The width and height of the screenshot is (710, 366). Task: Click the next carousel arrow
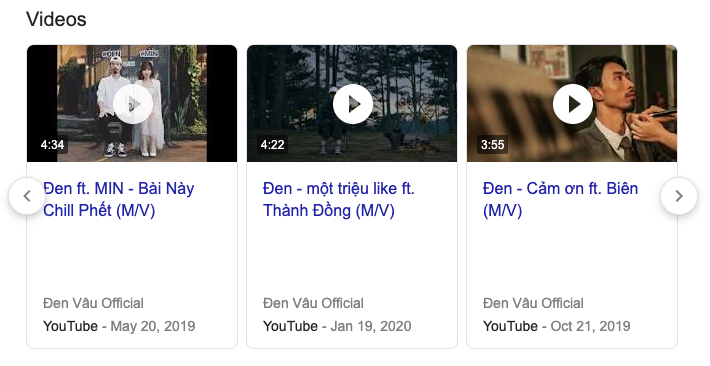[679, 196]
